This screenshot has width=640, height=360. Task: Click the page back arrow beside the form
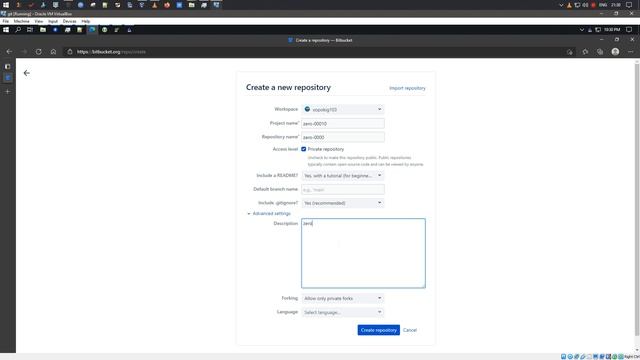[x=27, y=73]
